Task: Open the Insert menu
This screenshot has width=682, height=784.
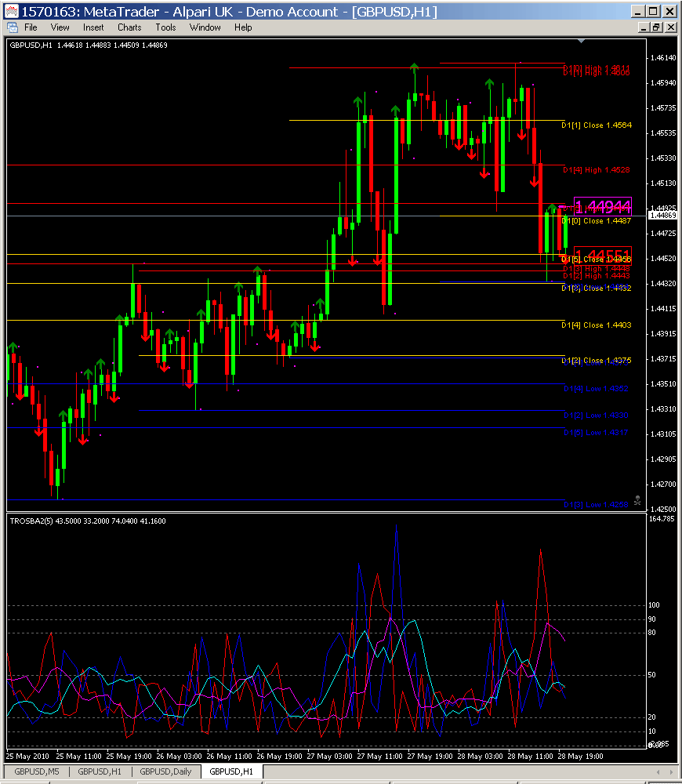Action: coord(93,27)
